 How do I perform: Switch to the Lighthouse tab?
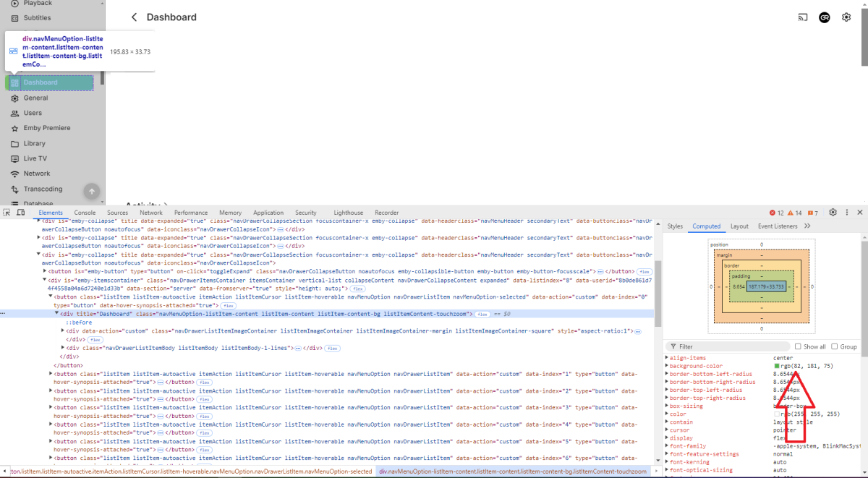349,213
